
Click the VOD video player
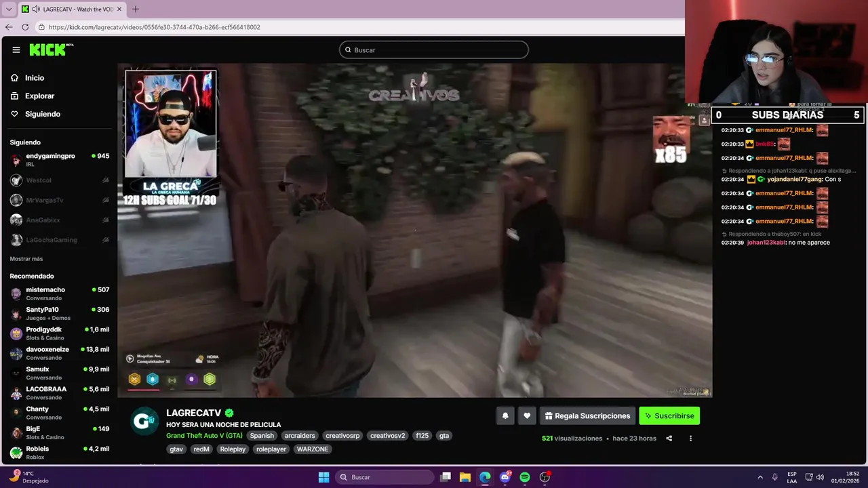pos(414,230)
